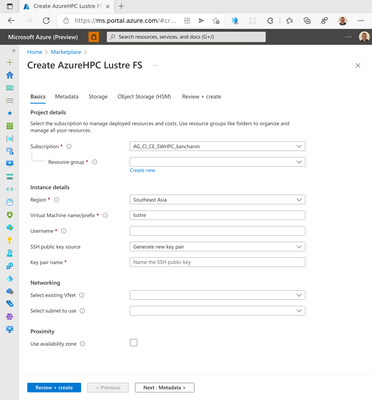Click the blue Review + create button

point(54,388)
